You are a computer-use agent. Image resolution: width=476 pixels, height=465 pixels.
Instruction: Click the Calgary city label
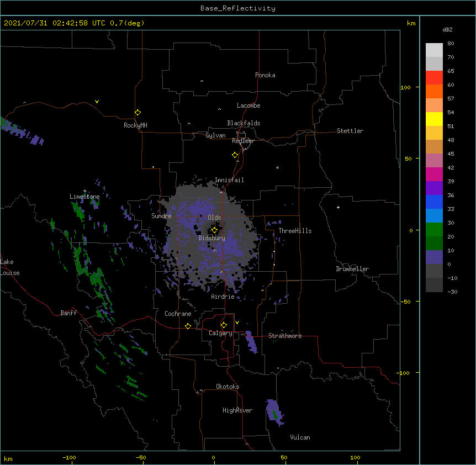pos(220,333)
